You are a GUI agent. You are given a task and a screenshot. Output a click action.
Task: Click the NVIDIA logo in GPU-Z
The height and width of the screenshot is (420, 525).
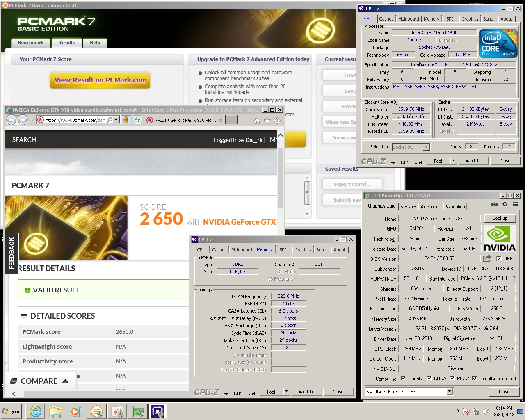click(500, 238)
